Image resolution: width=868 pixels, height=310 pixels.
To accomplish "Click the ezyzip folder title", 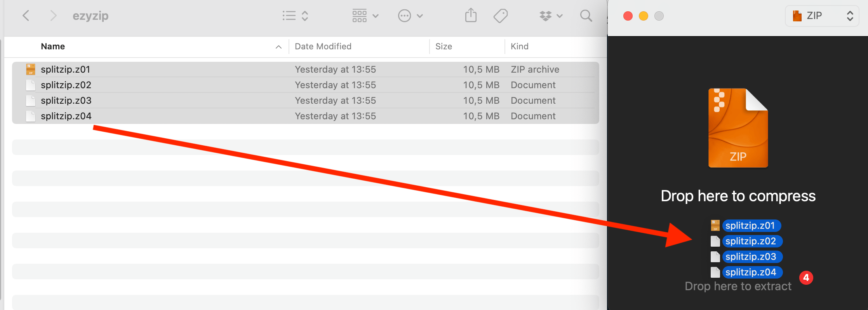I will [90, 16].
